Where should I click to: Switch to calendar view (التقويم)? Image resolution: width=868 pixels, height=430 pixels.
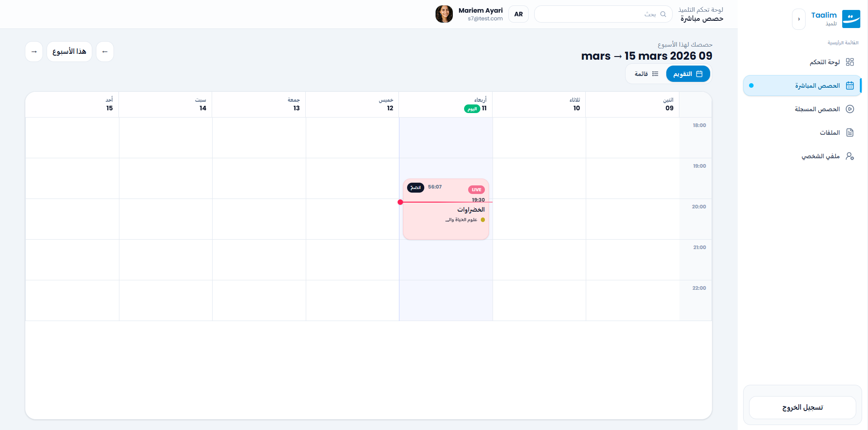point(688,74)
